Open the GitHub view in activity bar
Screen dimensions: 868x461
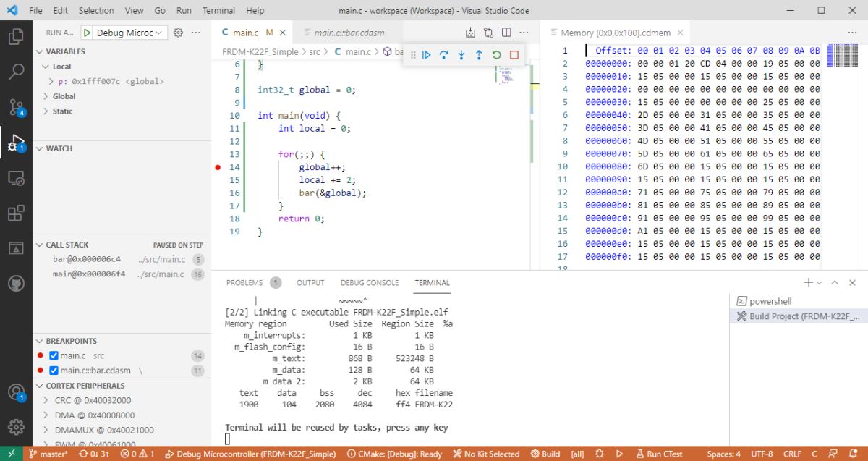click(16, 284)
